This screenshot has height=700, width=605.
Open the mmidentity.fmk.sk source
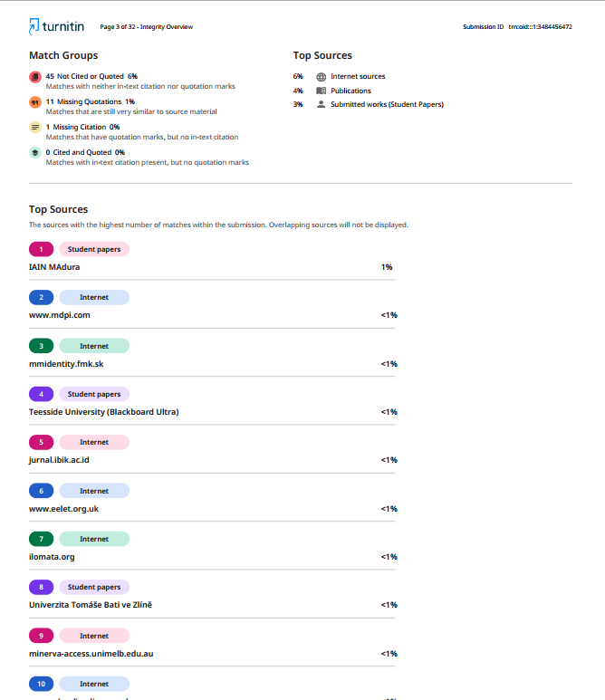66,364
